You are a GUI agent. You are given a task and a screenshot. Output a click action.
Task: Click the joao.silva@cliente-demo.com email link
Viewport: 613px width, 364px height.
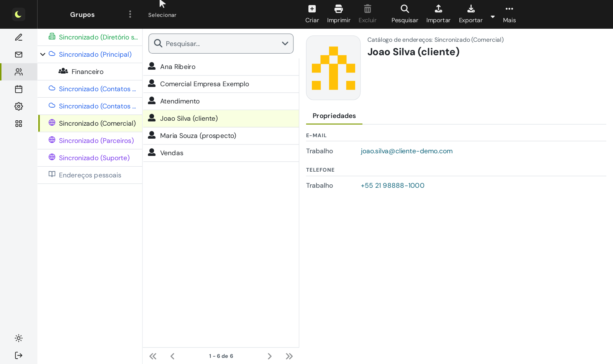406,151
